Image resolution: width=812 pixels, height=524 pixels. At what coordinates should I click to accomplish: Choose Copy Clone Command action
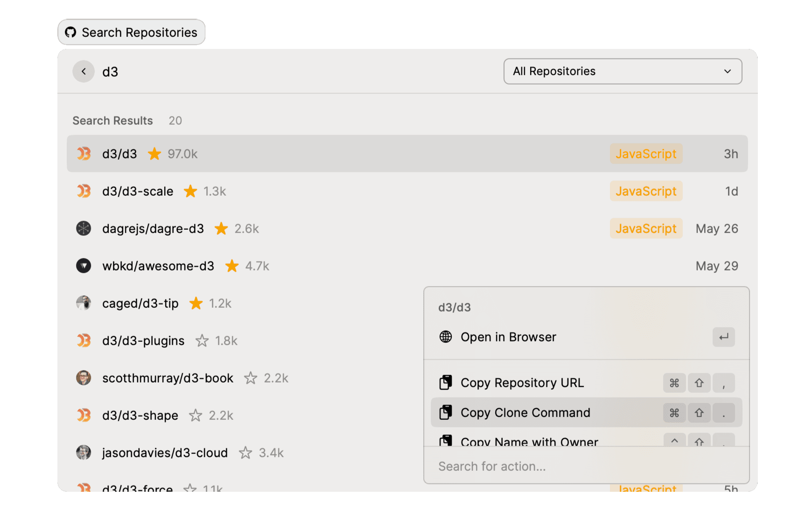tap(586, 413)
